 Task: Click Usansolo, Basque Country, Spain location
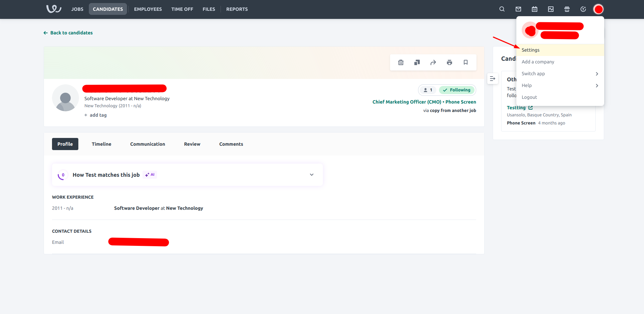pyautogui.click(x=539, y=115)
